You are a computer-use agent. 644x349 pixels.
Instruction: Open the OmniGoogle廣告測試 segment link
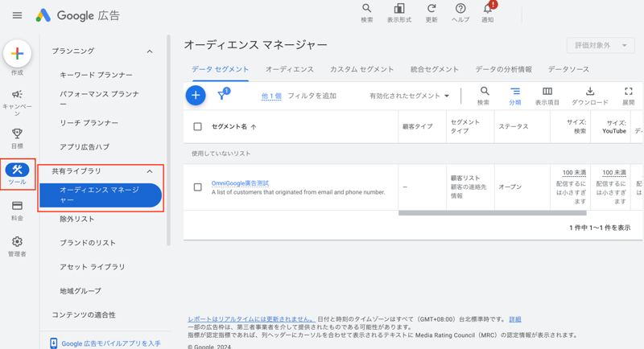tap(240, 183)
